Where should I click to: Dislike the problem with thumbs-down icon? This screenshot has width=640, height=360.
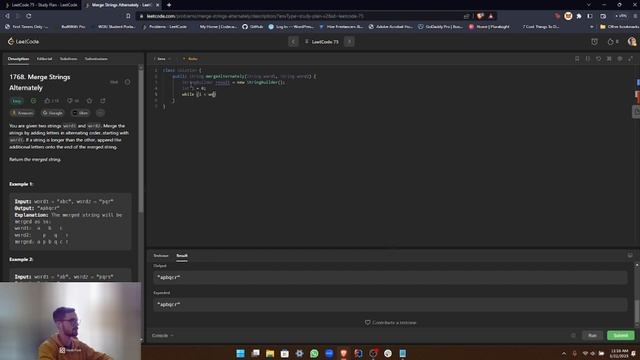pos(73,101)
